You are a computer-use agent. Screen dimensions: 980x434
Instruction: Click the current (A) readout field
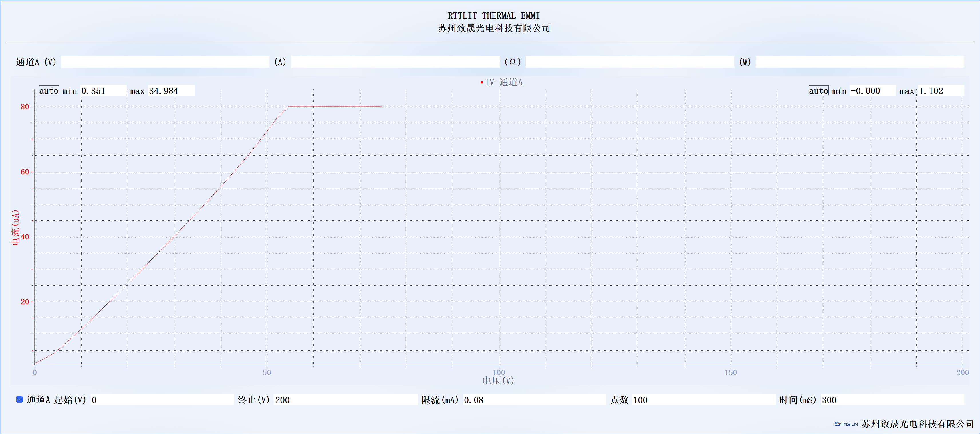tap(395, 62)
